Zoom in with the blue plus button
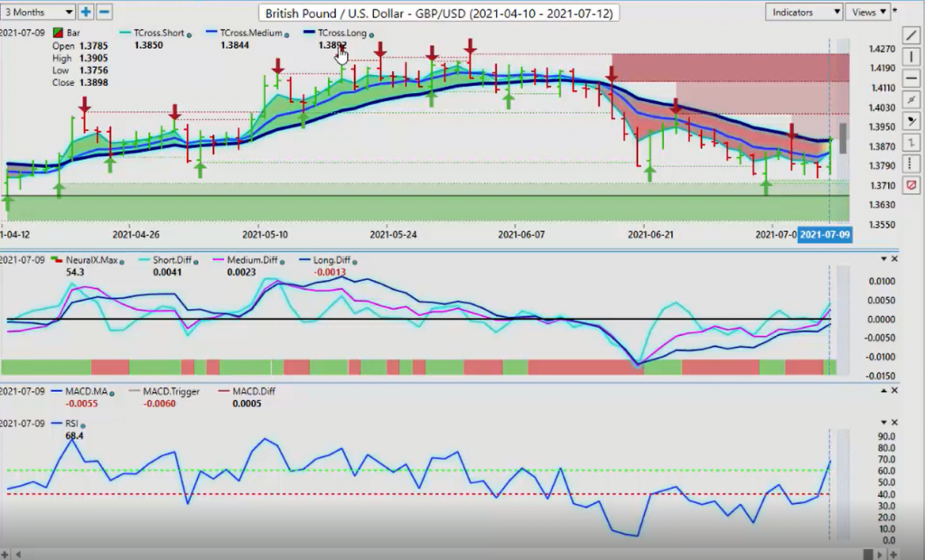The height and width of the screenshot is (560, 925). pyautogui.click(x=86, y=12)
